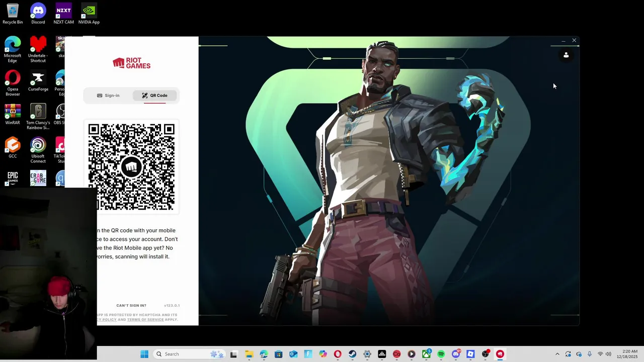
Task: Open Outlook from the taskbar
Action: pyautogui.click(x=293, y=354)
